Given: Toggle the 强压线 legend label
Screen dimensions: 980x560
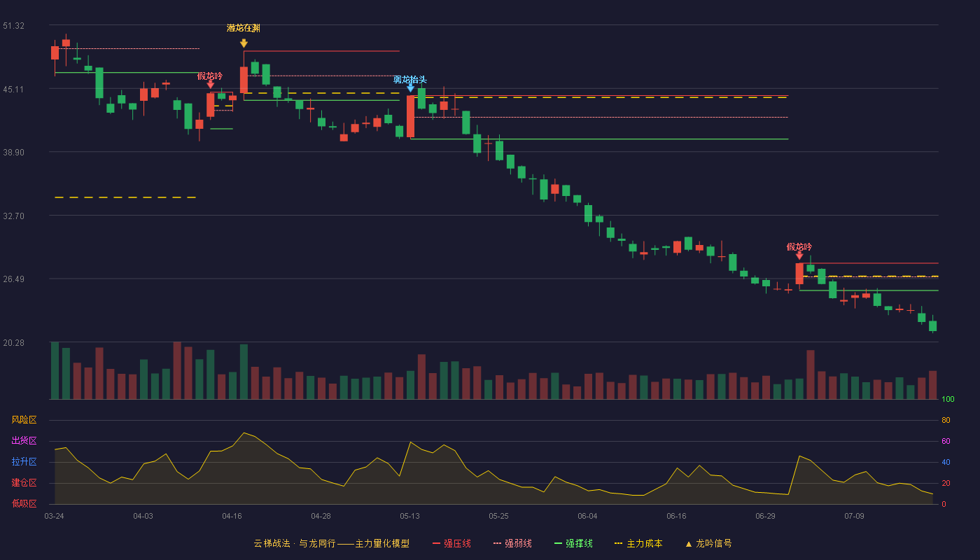Looking at the screenshot, I should 457,543.
